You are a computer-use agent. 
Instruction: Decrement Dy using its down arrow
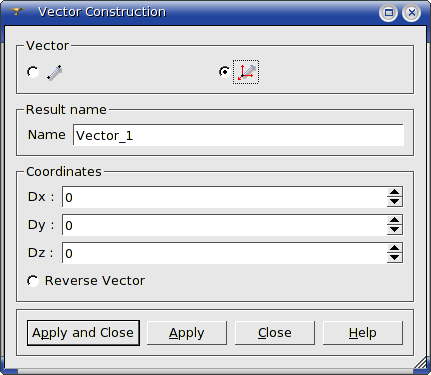(x=395, y=230)
